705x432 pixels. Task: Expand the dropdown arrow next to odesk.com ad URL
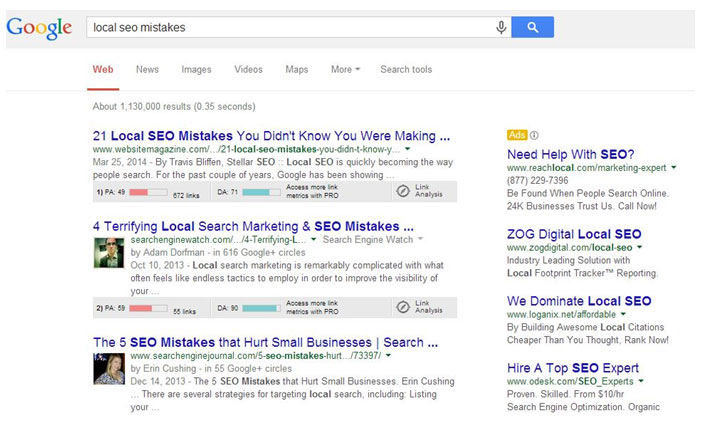coord(641,381)
